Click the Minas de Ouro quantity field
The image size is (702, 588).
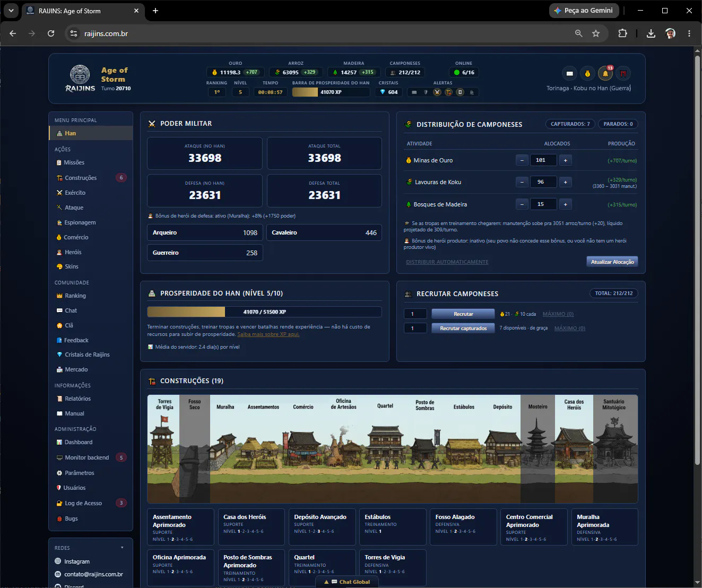pos(543,160)
